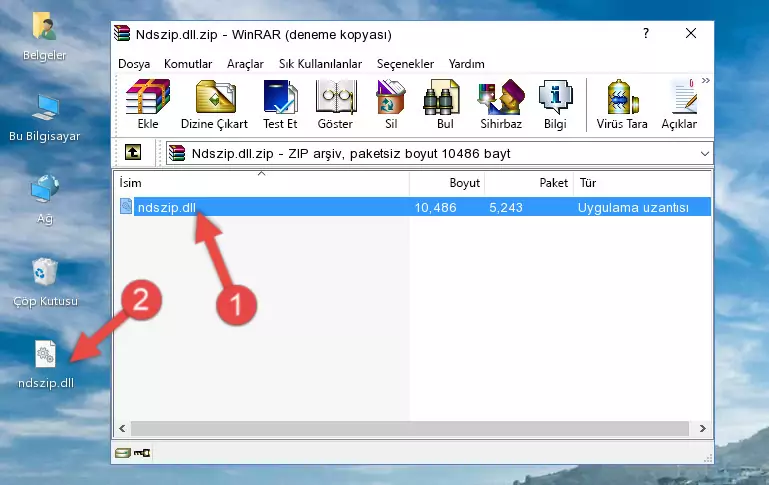Select the Bu Bilgisayar desktop icon

coord(44,118)
